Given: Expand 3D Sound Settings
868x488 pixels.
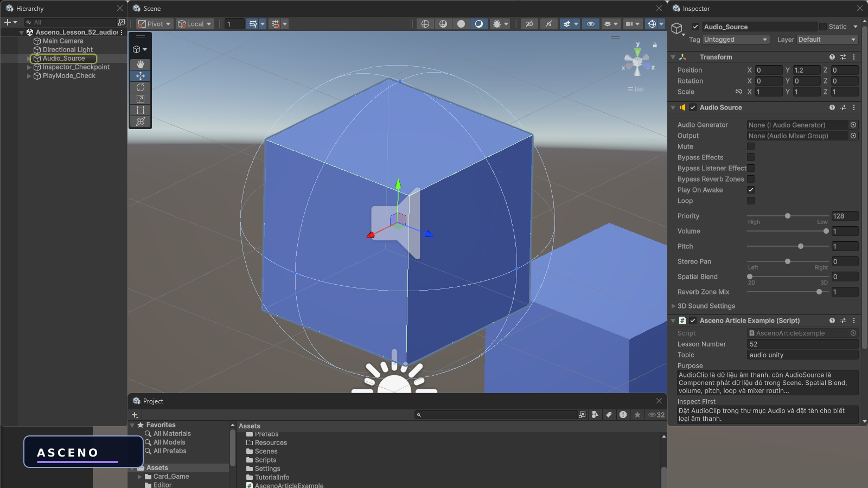Looking at the screenshot, I should 674,306.
